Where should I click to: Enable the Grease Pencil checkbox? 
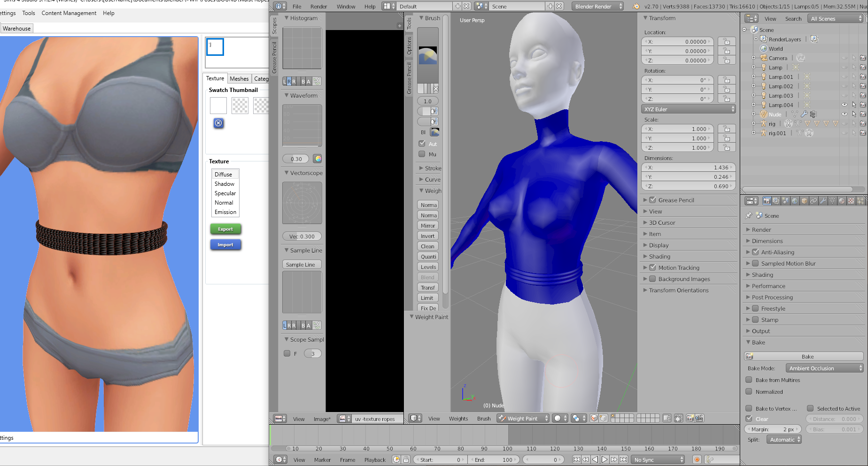point(652,200)
